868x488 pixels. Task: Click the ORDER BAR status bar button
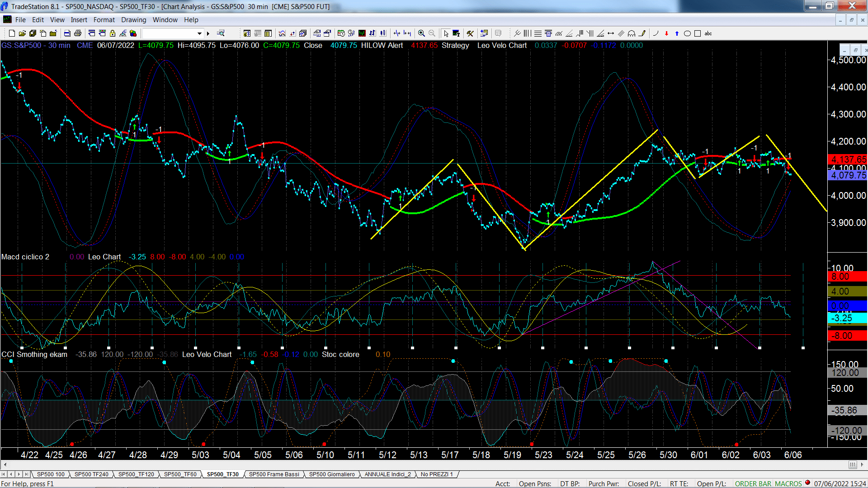click(x=753, y=484)
